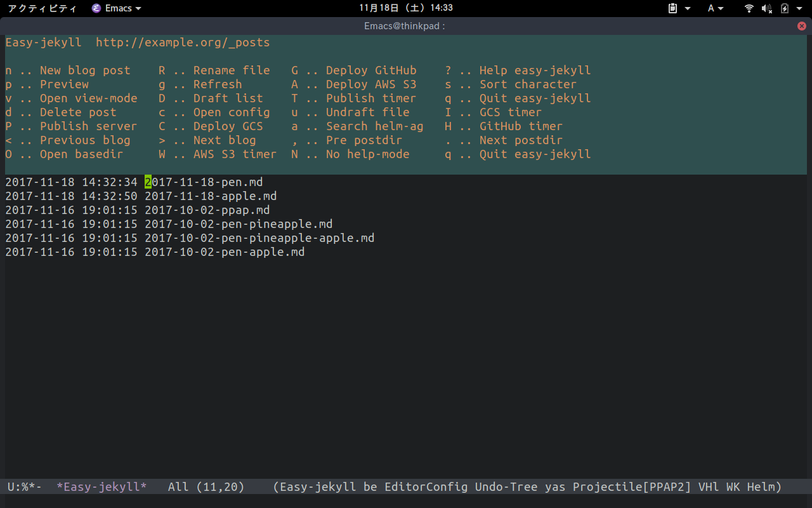Select the 'Search helm-ag' entry
The width and height of the screenshot is (812, 508).
[x=375, y=126]
